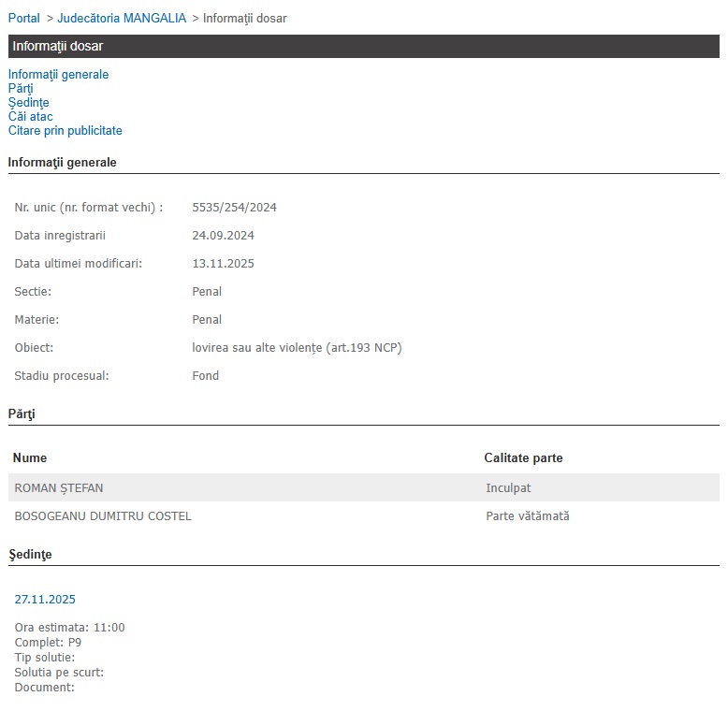Click the Părți navigation link at top

[21, 88]
